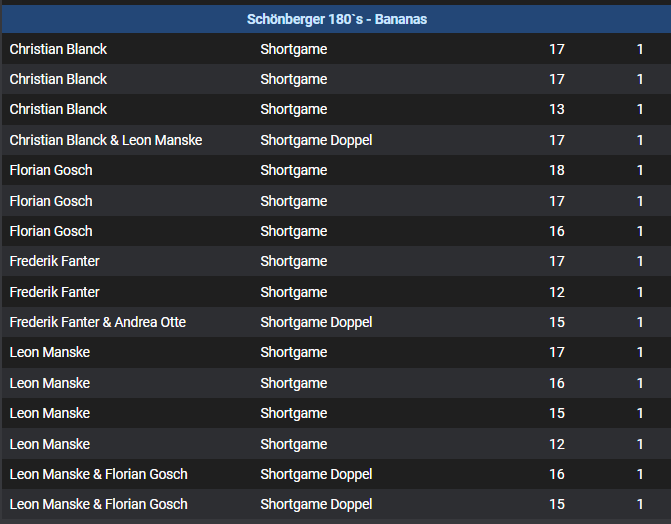This screenshot has height=524, width=671.
Task: Click Christian Blanck name in the 13 row
Action: 58,109
